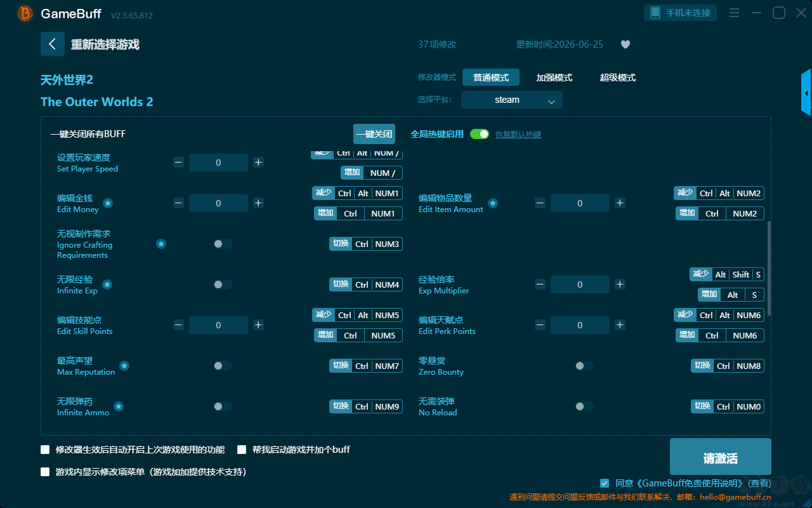Image resolution: width=812 pixels, height=508 pixels.
Task: Click the Edit Perk Points value field
Action: (580, 325)
